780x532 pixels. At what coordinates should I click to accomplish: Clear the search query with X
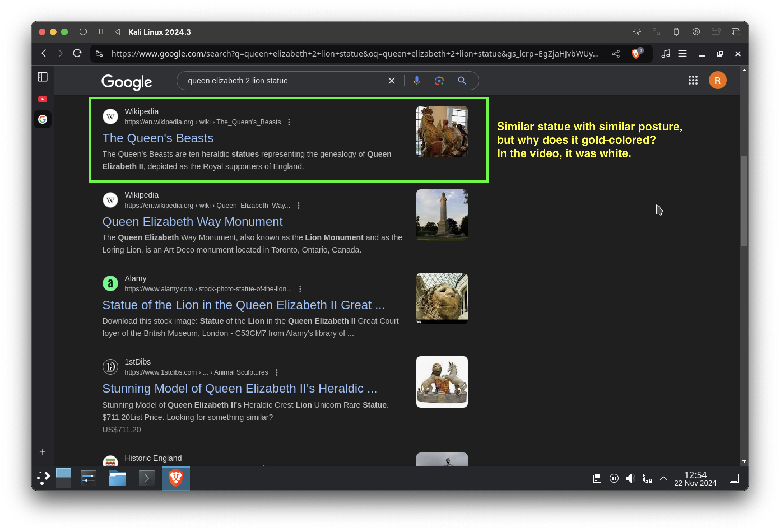pyautogui.click(x=391, y=81)
